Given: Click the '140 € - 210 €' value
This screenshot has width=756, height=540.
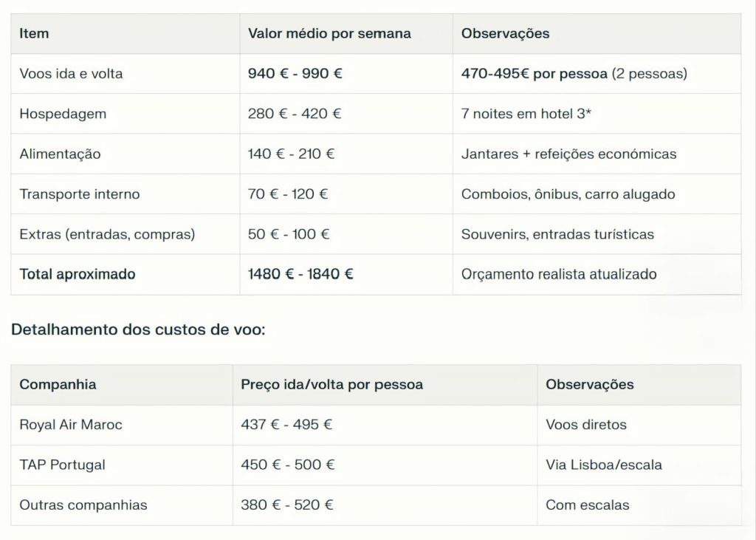Looking at the screenshot, I should [x=291, y=154].
